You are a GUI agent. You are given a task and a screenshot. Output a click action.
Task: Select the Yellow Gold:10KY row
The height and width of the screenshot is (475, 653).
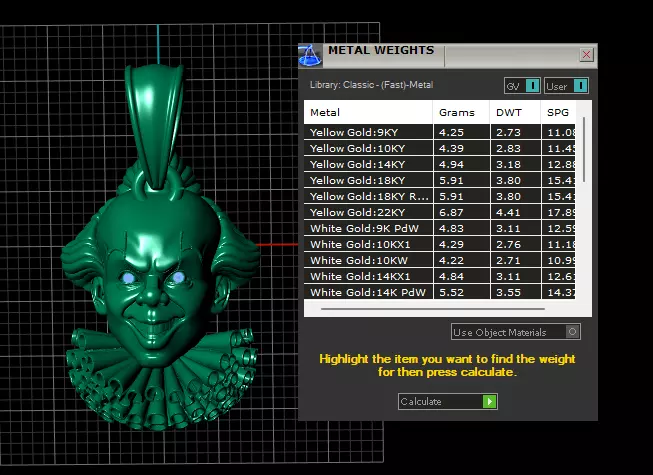pos(440,148)
